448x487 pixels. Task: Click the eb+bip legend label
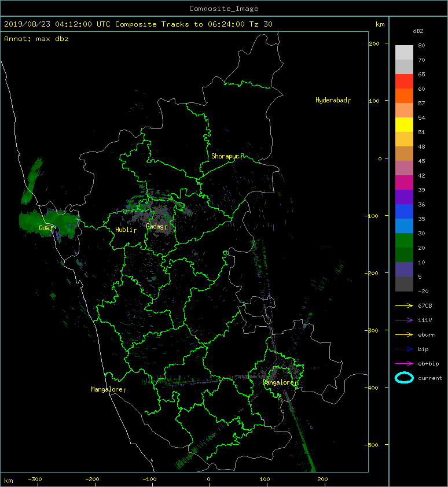tap(428, 364)
